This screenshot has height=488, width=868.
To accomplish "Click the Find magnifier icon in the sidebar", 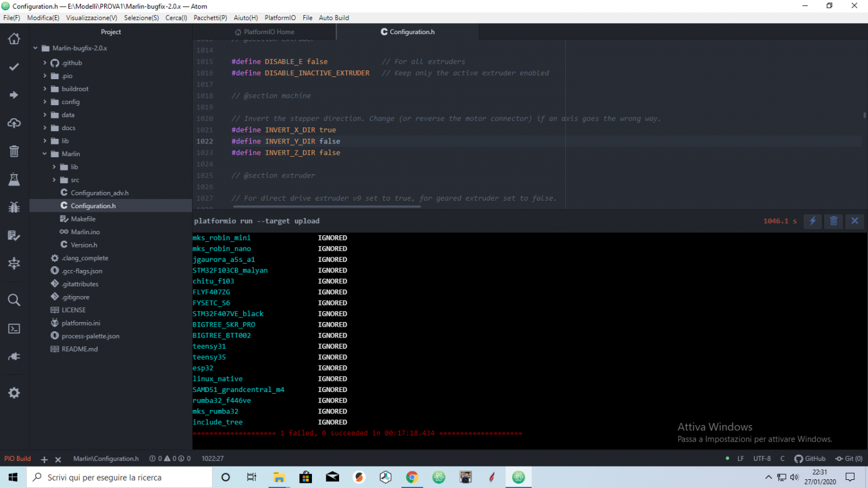I will (x=14, y=300).
